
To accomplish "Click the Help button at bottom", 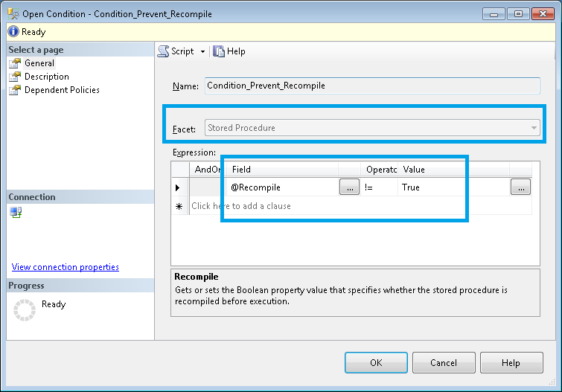I will pyautogui.click(x=511, y=363).
